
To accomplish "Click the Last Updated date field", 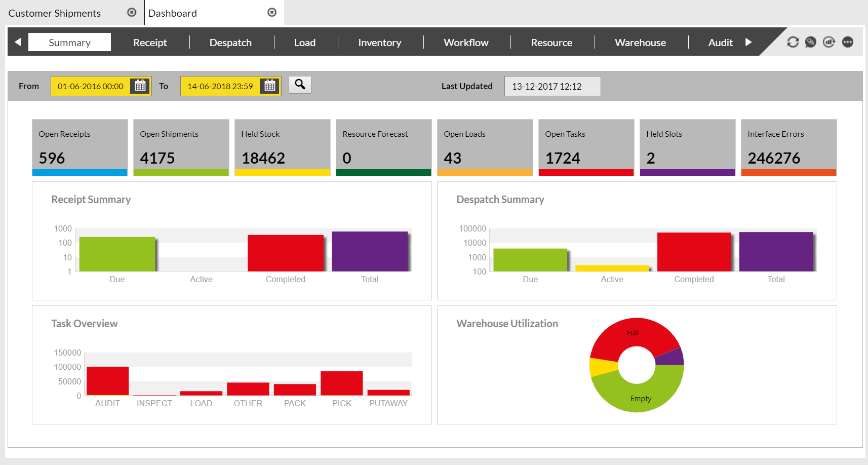I will point(552,86).
